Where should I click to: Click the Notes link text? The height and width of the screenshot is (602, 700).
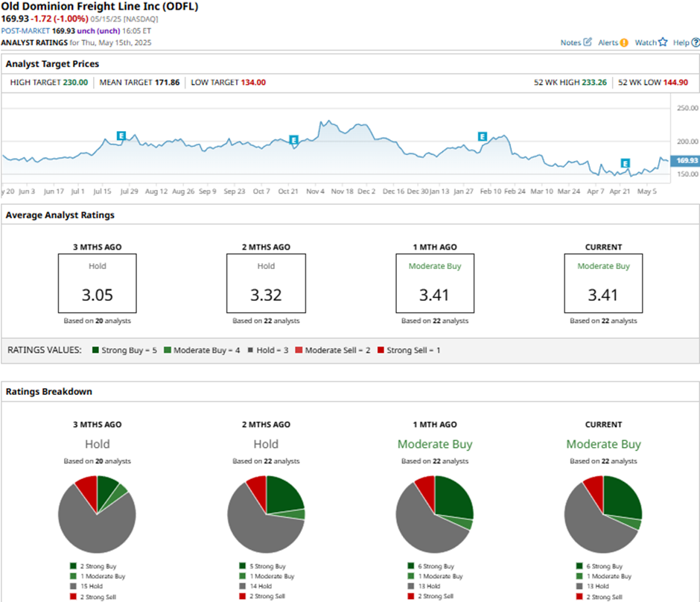(570, 42)
